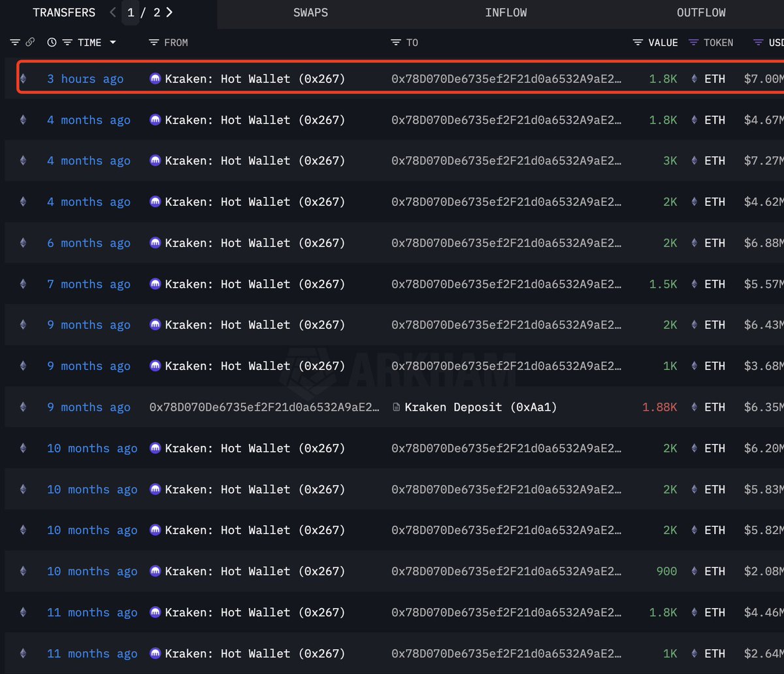Click Kraken logo icon in $2.64M row

155,654
